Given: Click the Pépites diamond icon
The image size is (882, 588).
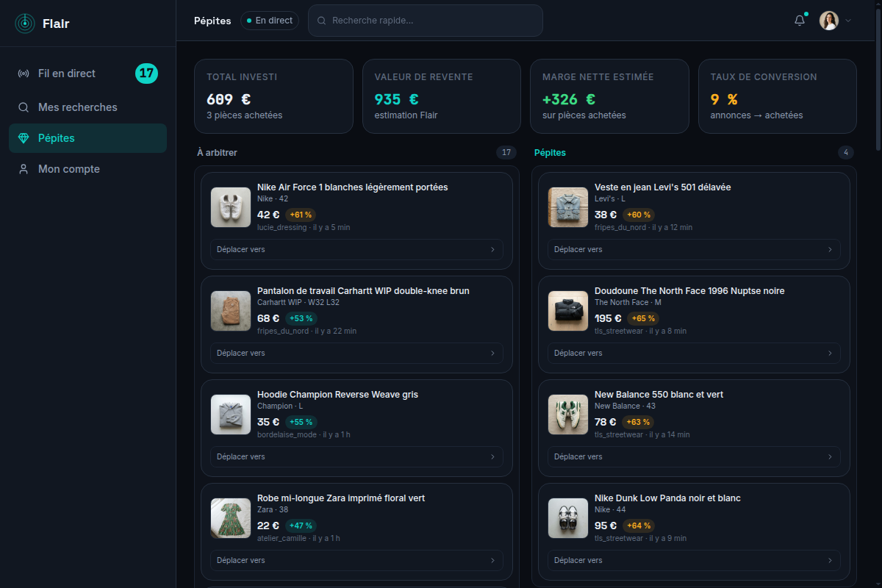Looking at the screenshot, I should point(24,138).
